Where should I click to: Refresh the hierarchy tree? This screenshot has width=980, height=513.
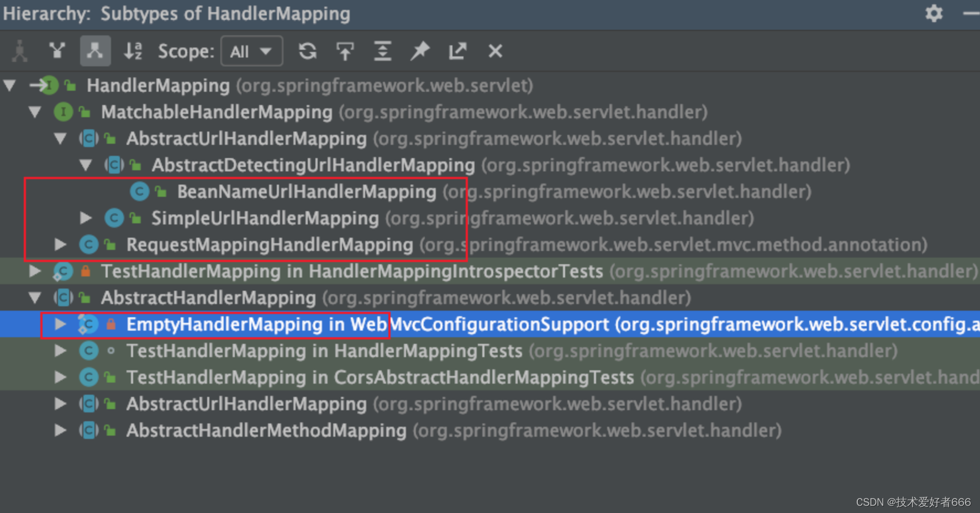[x=308, y=51]
